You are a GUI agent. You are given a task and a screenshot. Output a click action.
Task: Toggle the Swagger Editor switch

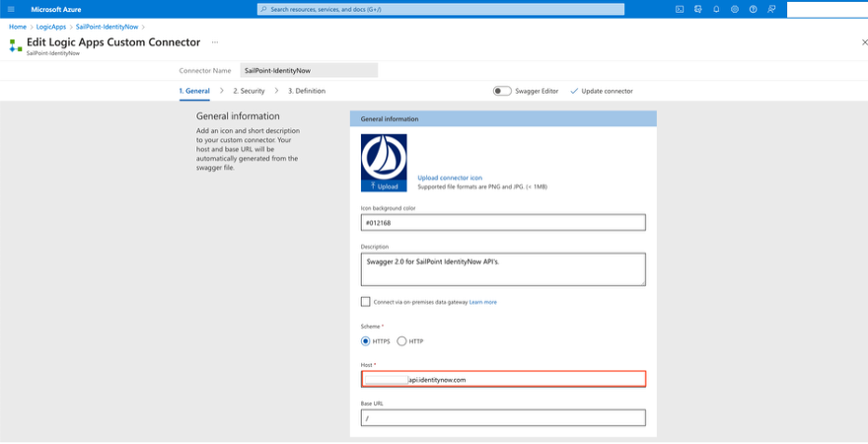pos(502,91)
